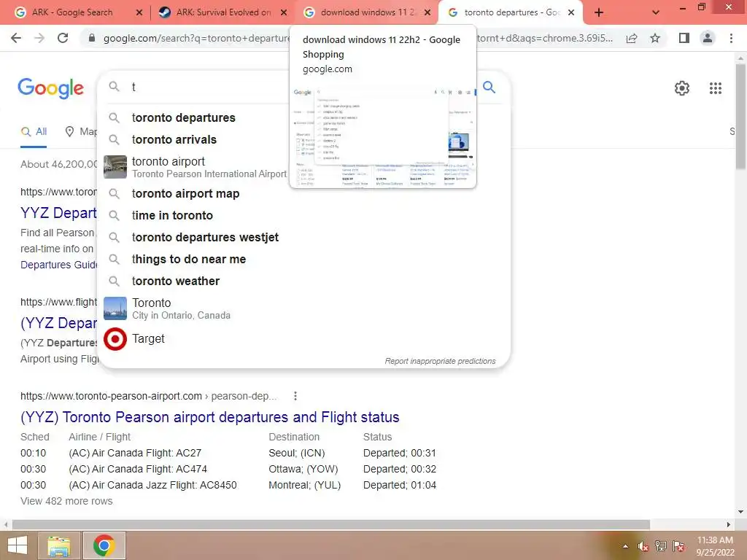Viewport: 747px width, 560px height.
Task: Choose the Target suggestion text
Action: tap(148, 339)
